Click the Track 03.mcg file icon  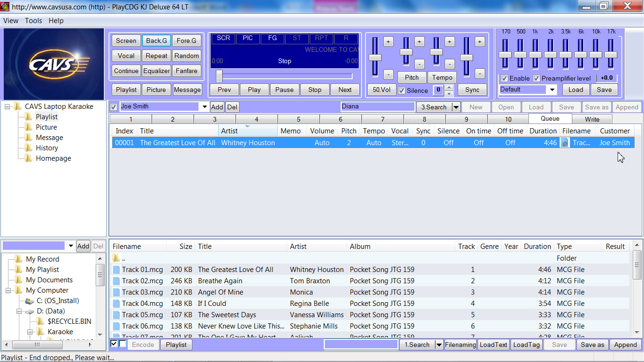tap(116, 292)
